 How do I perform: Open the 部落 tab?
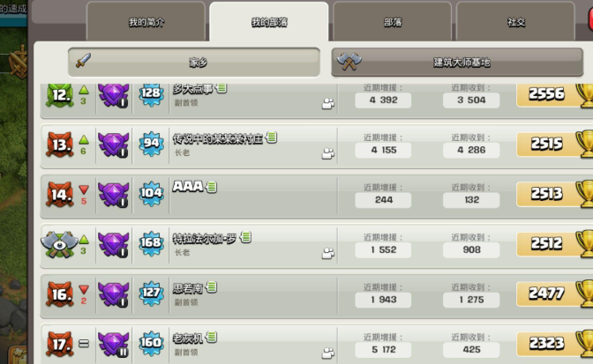tap(392, 22)
